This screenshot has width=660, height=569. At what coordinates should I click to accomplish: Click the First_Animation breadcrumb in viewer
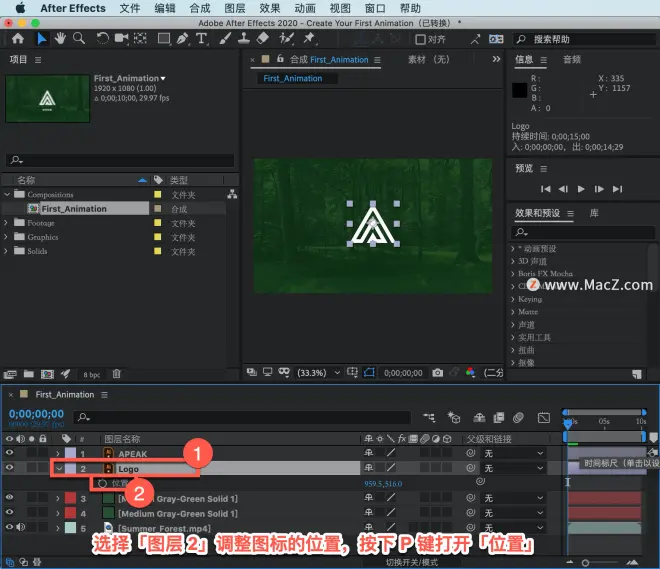tap(293, 78)
